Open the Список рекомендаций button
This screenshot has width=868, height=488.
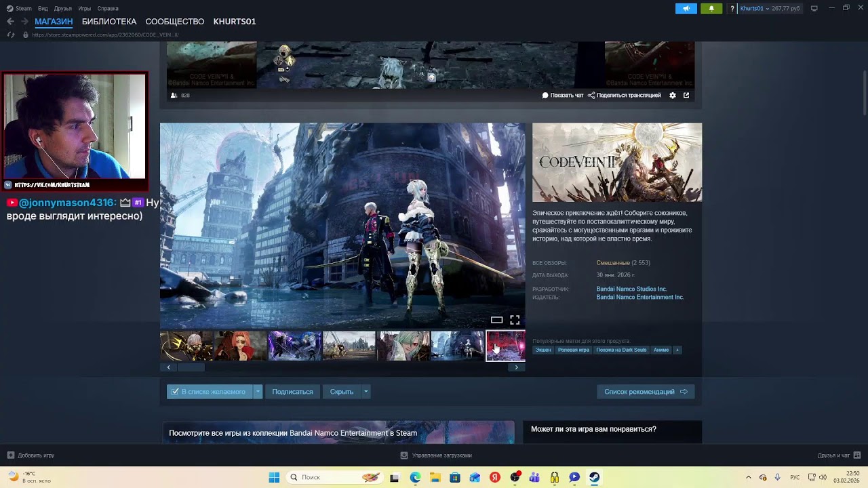pos(646,392)
